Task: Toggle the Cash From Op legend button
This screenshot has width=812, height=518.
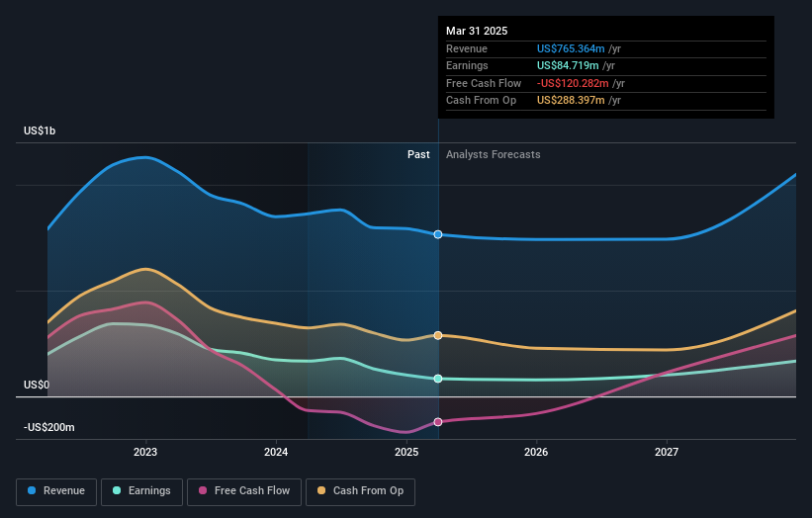Action: (360, 491)
